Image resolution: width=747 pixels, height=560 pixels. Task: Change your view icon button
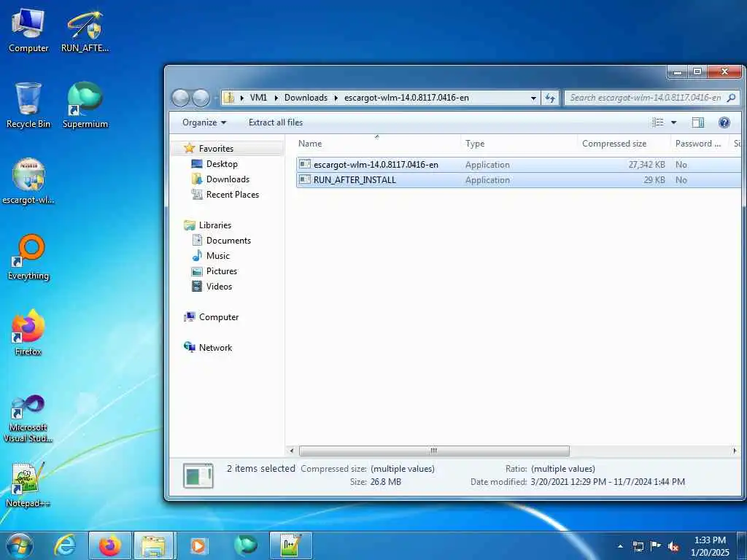click(658, 122)
